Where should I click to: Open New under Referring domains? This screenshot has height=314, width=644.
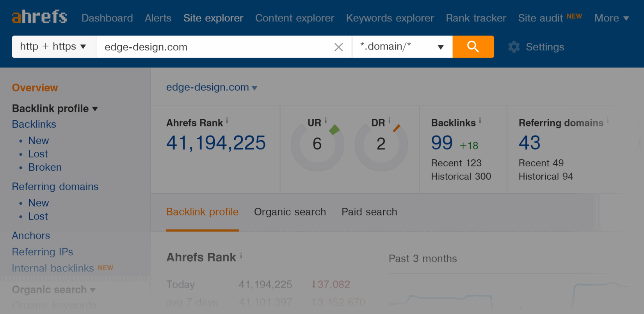coord(38,203)
